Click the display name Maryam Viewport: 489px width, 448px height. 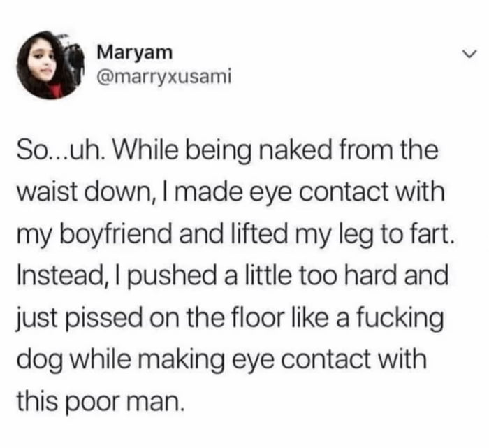click(x=134, y=52)
